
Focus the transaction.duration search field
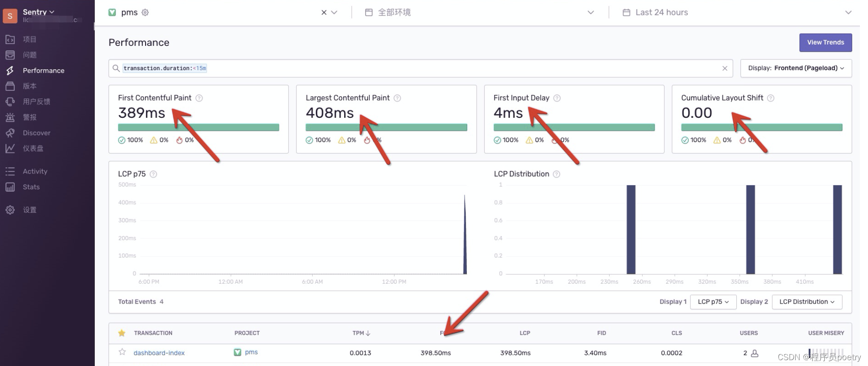click(x=421, y=68)
